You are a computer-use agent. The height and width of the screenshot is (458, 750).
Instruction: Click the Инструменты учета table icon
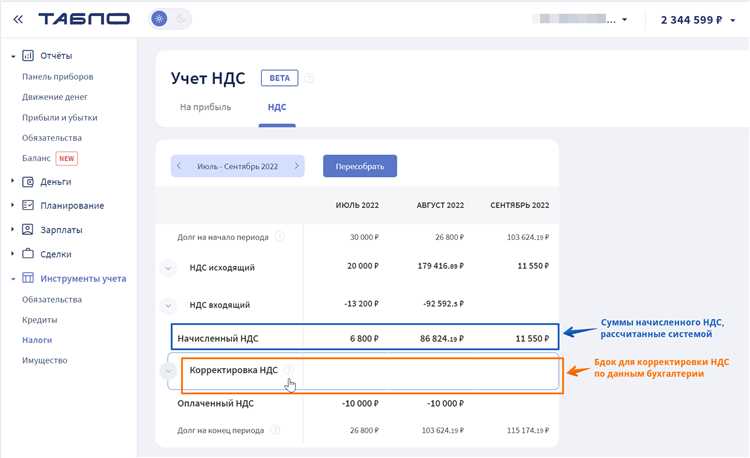coord(29,278)
